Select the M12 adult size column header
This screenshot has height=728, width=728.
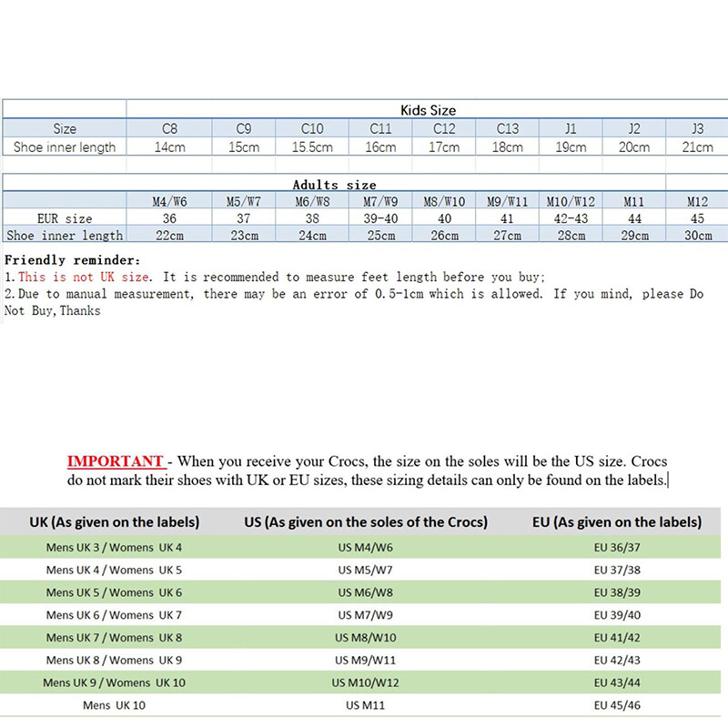click(697, 201)
